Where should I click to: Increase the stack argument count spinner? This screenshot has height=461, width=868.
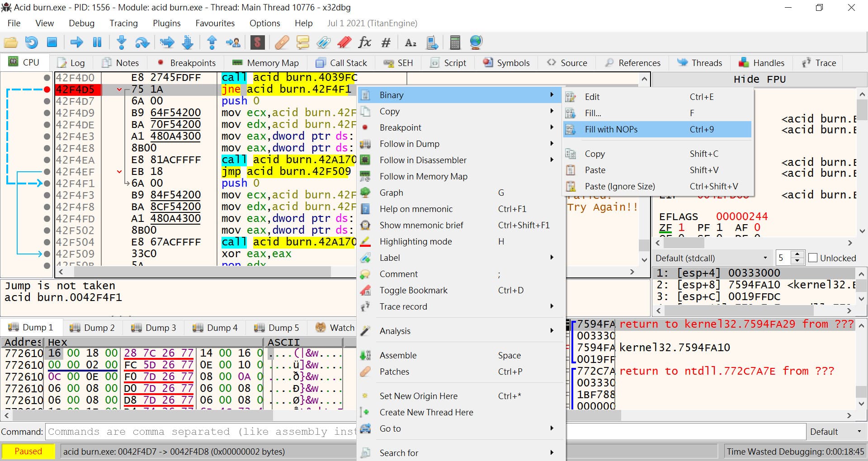(798, 255)
